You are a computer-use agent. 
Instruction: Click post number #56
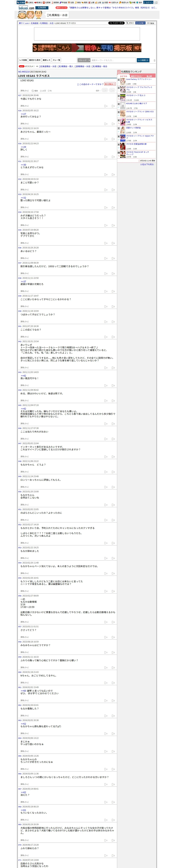coord(20,596)
